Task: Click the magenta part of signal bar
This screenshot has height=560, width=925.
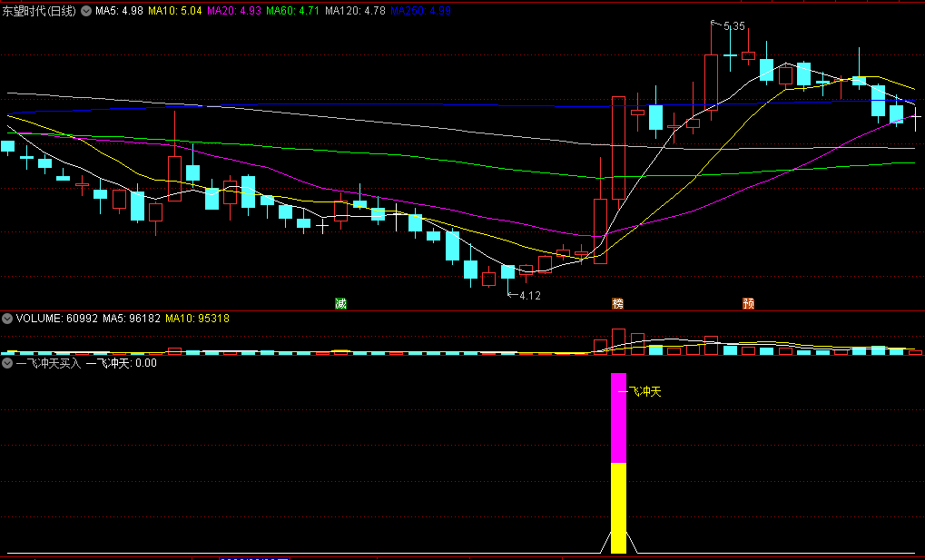Action: click(x=618, y=418)
